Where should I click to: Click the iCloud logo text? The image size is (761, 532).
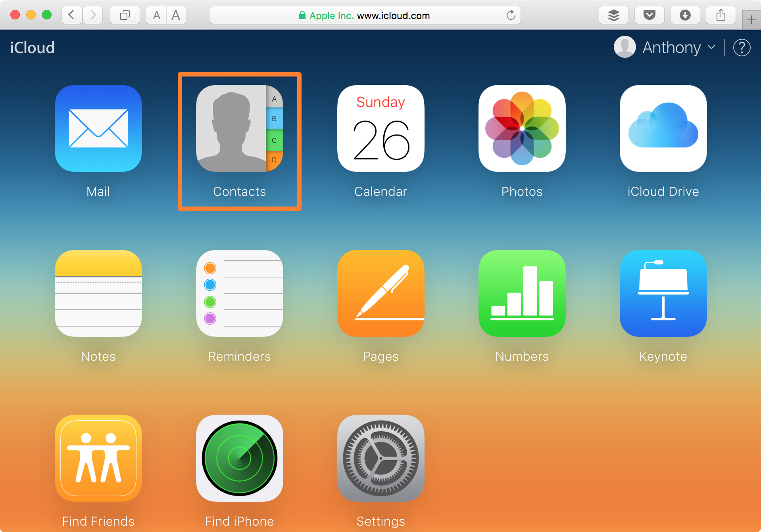(32, 48)
